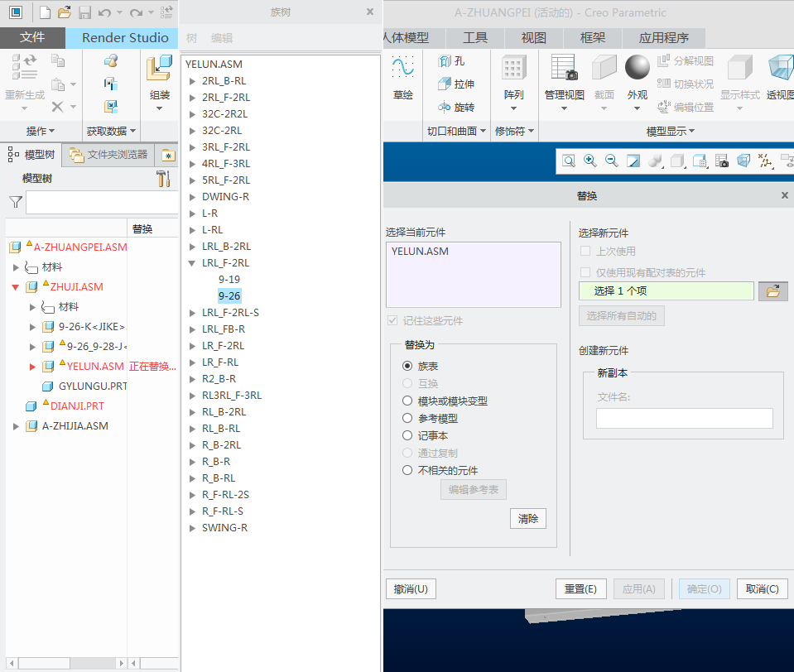Click the 撤消(U) button

tap(411, 589)
